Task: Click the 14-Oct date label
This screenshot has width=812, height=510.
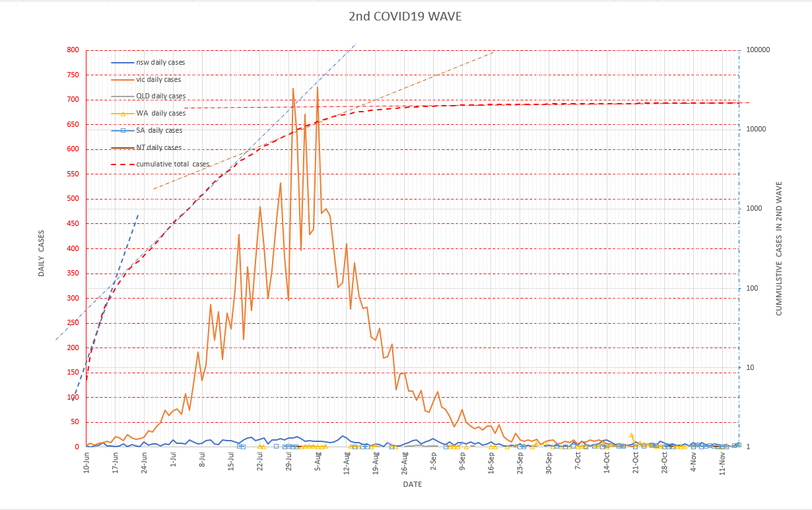Action: [607, 464]
